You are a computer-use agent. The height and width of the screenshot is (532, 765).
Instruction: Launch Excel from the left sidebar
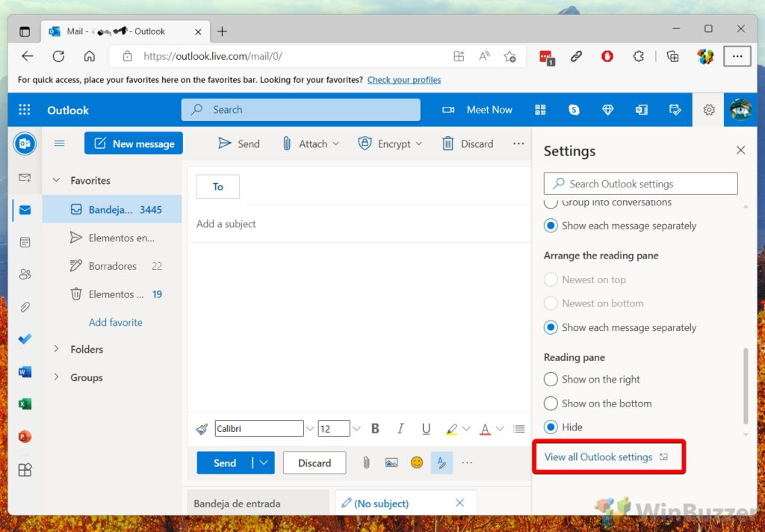25,404
